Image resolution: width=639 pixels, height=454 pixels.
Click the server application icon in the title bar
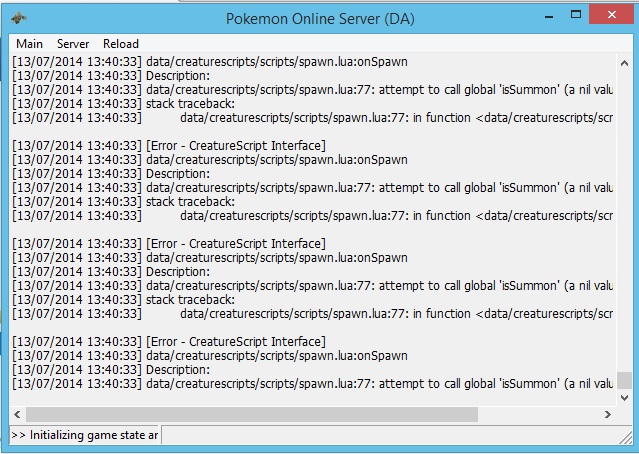click(x=19, y=18)
